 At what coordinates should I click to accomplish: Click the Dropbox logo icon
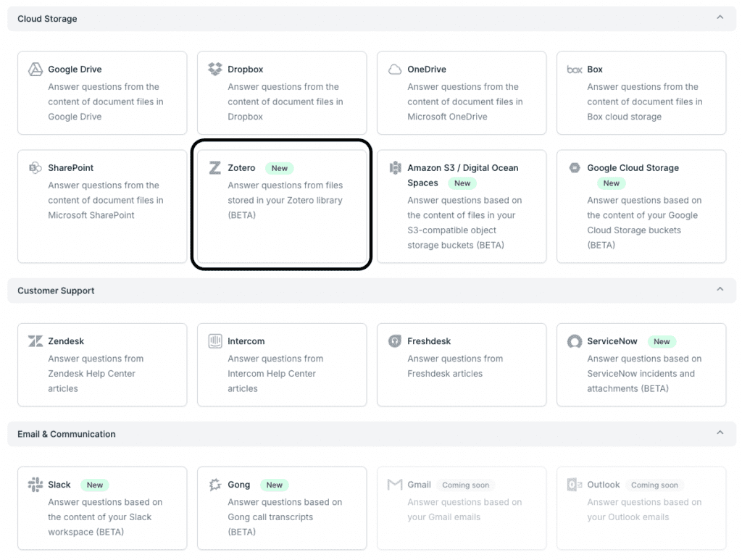click(214, 70)
